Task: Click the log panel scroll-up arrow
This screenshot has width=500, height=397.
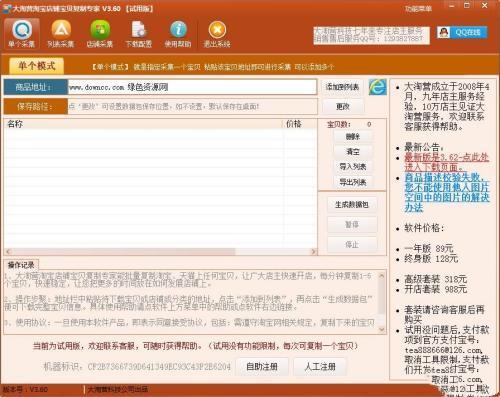Action: (x=382, y=276)
